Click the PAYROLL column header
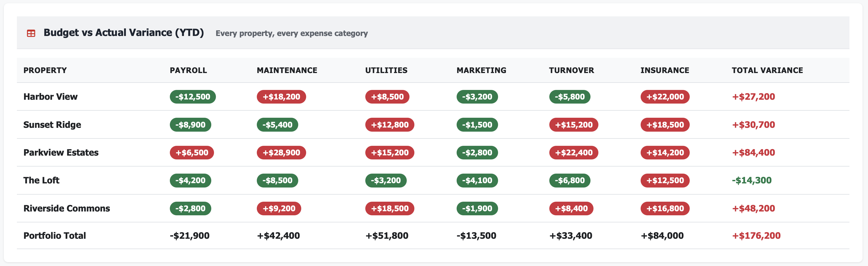Screen dimensions: 868x266 click(188, 70)
